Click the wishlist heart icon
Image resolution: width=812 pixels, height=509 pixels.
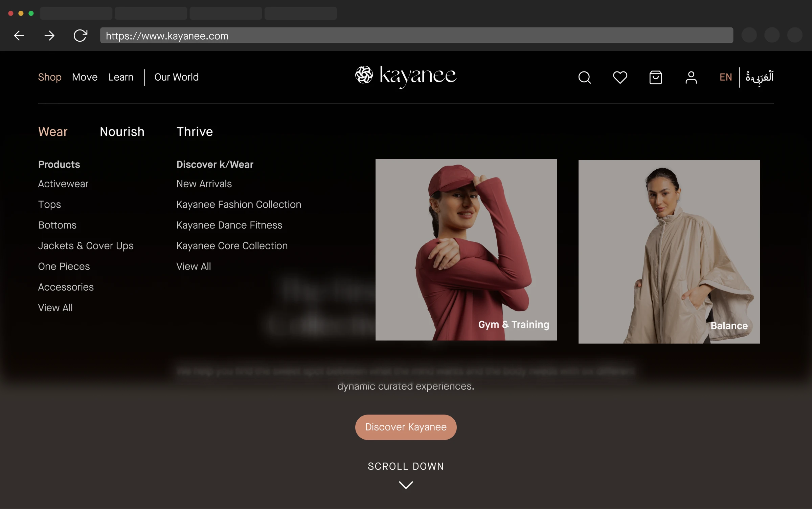(x=620, y=78)
